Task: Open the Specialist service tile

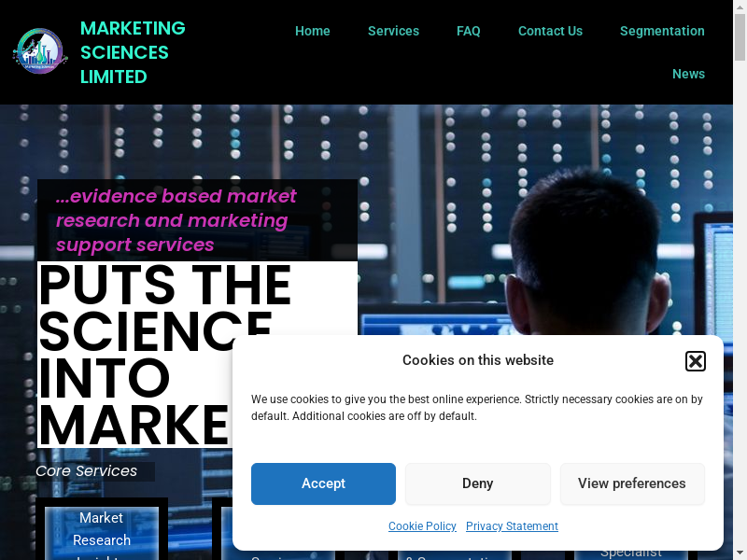Action: (x=631, y=553)
